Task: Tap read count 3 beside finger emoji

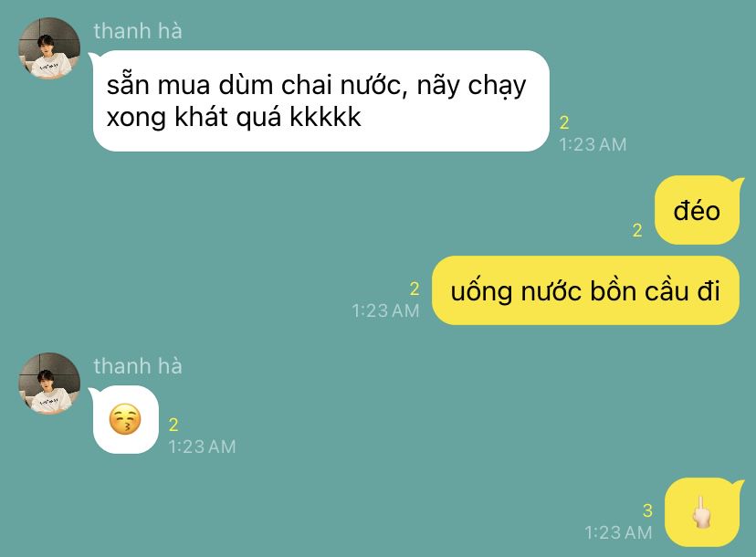Action: (x=647, y=510)
